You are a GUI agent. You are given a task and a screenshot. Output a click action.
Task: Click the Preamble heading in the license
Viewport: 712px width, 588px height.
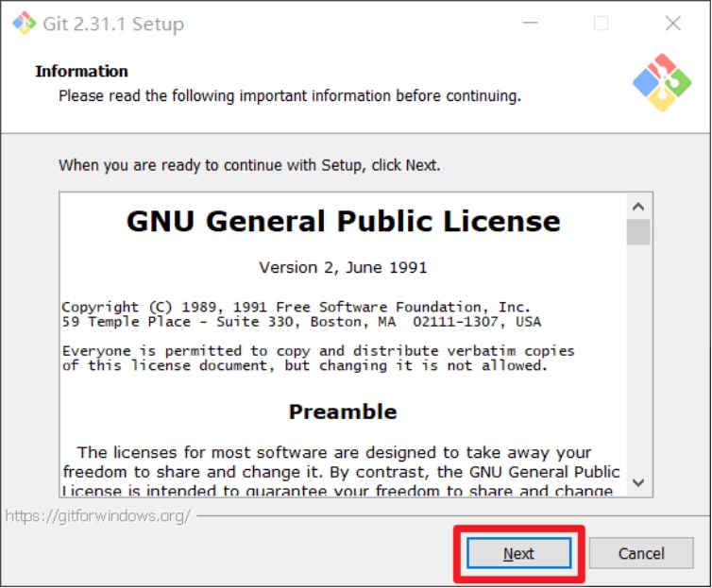pyautogui.click(x=343, y=412)
